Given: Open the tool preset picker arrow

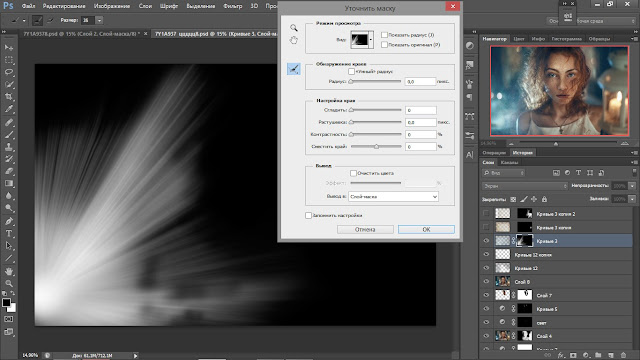Looking at the screenshot, I should point(24,20).
